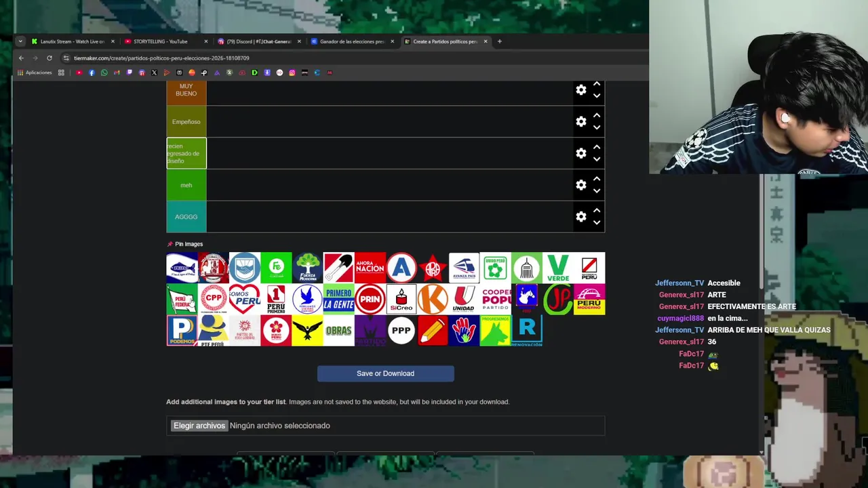Viewport: 868px width, 488px height.
Task: Select the CPP party logo
Action: point(213,299)
